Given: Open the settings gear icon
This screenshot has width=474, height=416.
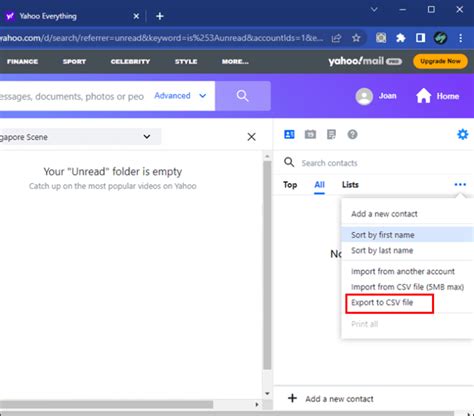Looking at the screenshot, I should [463, 134].
